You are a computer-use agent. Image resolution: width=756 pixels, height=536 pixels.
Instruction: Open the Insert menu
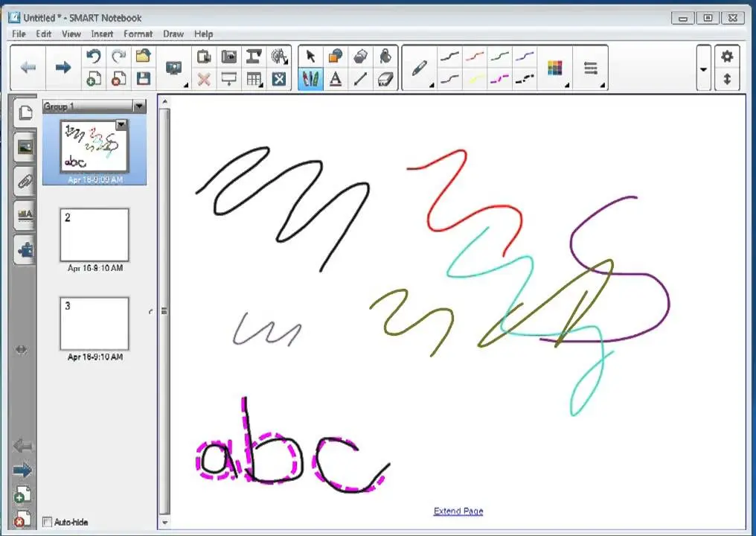tap(102, 33)
